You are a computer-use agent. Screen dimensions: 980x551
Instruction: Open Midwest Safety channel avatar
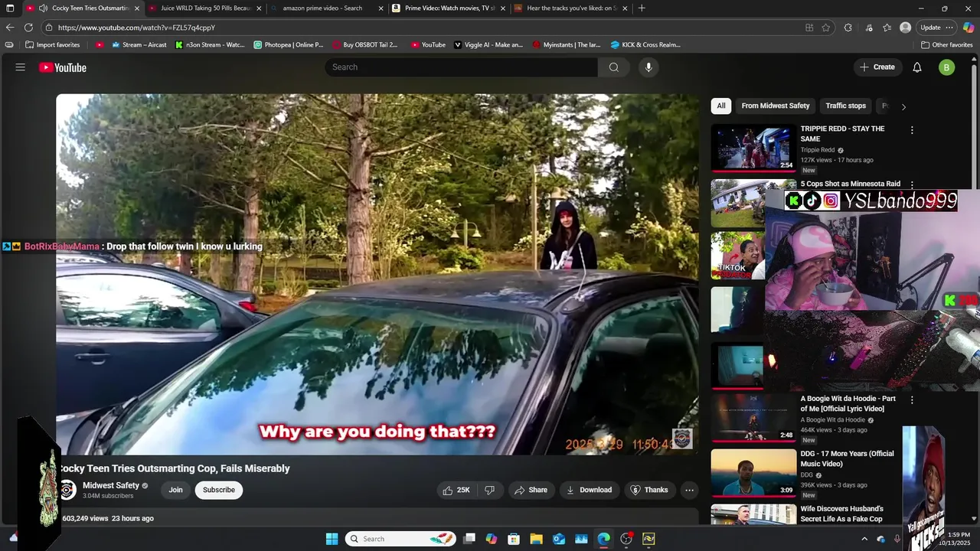pyautogui.click(x=67, y=490)
